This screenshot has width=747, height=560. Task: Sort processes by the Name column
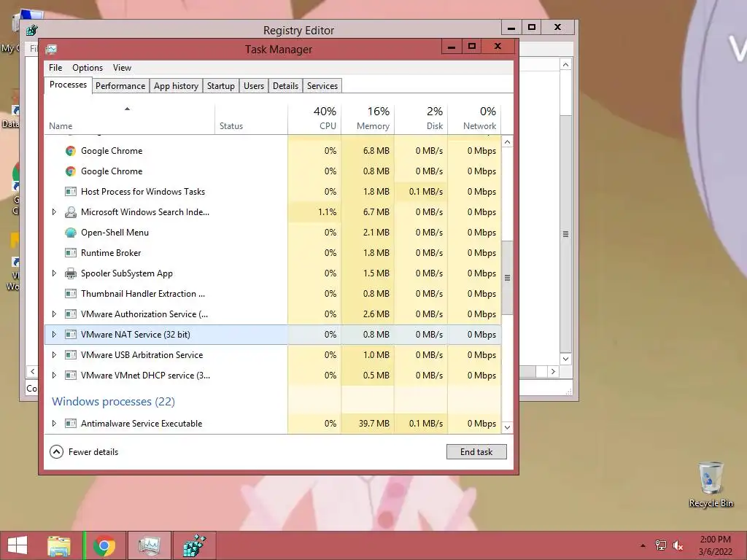click(x=130, y=118)
